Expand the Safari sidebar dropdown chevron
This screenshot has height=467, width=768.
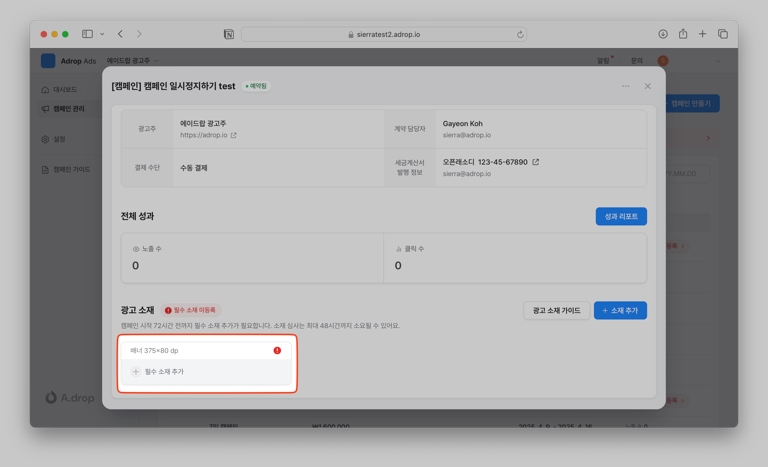[x=102, y=34]
